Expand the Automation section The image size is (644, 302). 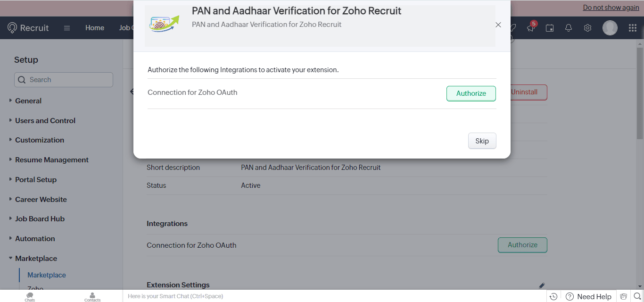pos(35,238)
